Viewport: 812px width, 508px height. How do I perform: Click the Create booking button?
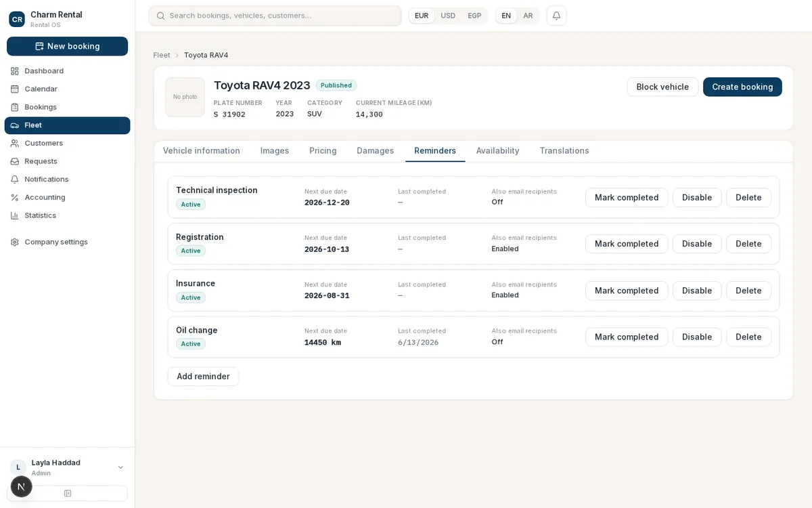pyautogui.click(x=742, y=87)
